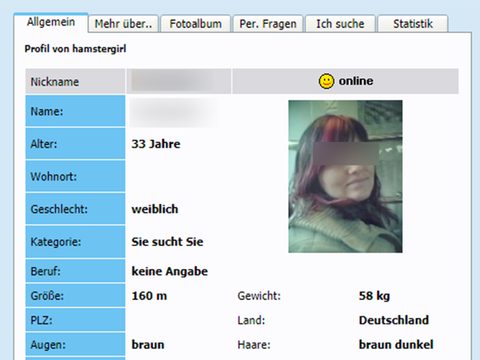Image resolution: width=480 pixels, height=360 pixels.
Task: Click the yellow smiley online icon
Action: [x=326, y=81]
